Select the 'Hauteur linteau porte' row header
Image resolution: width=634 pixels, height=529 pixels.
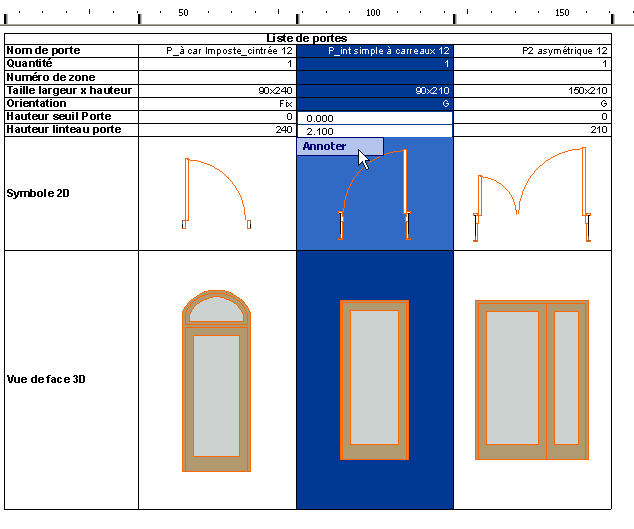click(72, 129)
